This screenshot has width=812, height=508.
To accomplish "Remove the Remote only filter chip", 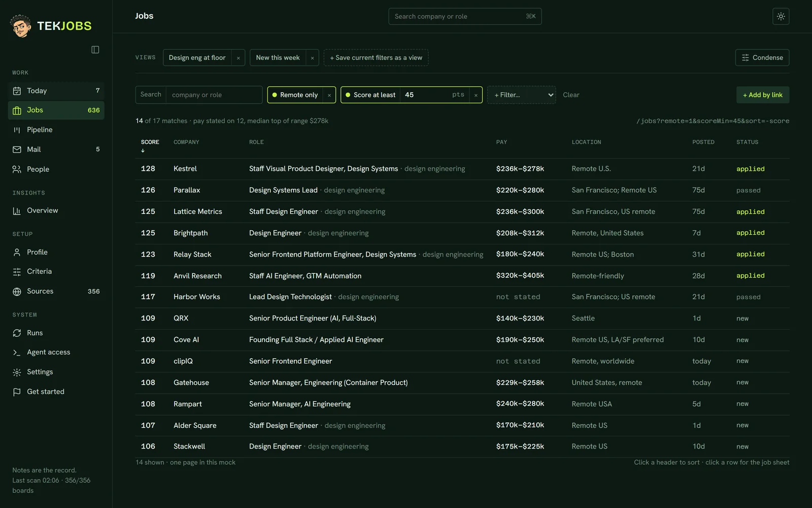I will [x=329, y=95].
